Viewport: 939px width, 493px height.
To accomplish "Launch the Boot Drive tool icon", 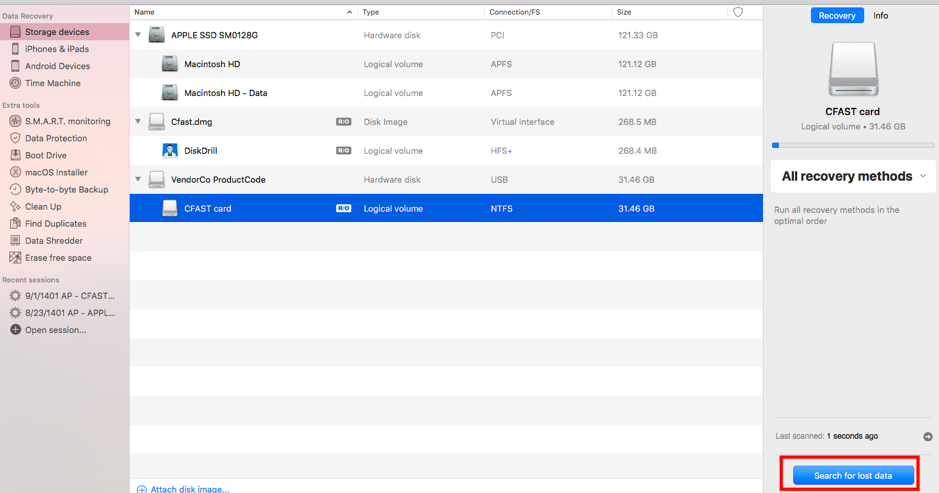I will 15,155.
